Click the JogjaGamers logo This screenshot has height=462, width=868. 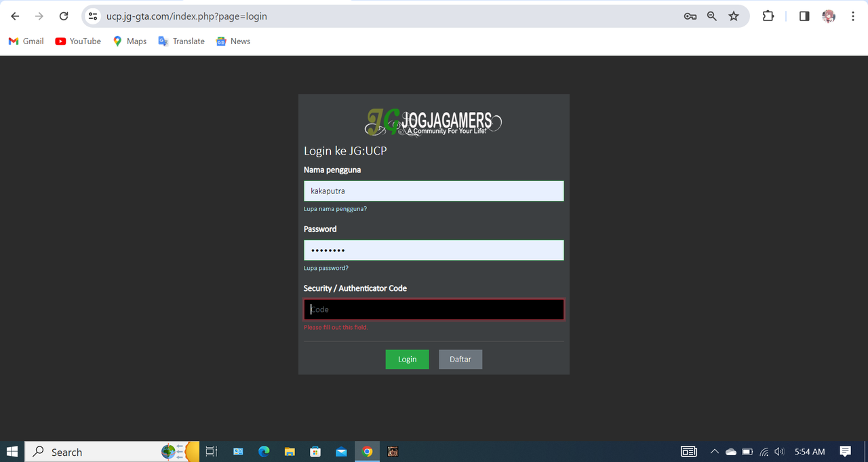pyautogui.click(x=434, y=122)
